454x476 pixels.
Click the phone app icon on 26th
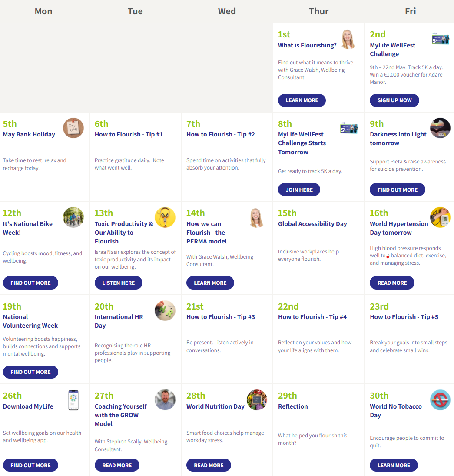tap(73, 400)
